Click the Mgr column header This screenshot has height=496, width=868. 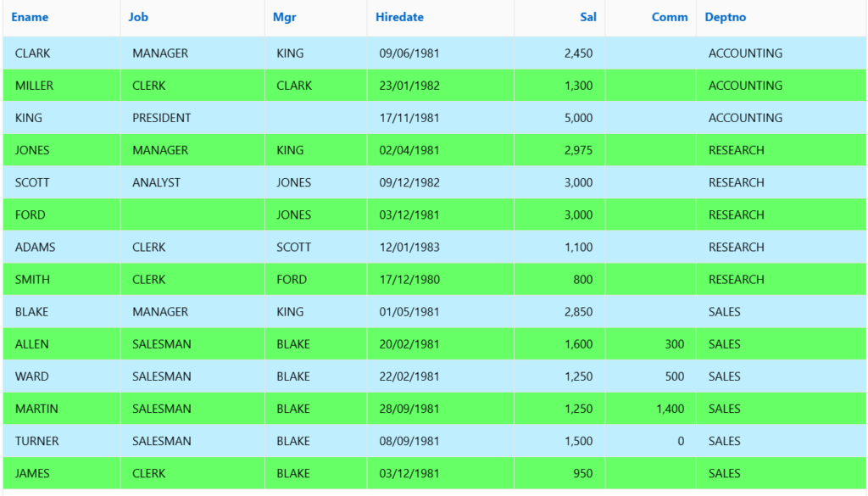click(285, 17)
